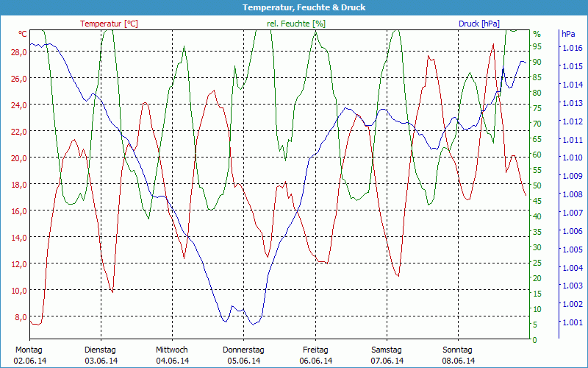Click the '1.003' pressure axis value
Screen dimensions: 588x368
click(573, 286)
